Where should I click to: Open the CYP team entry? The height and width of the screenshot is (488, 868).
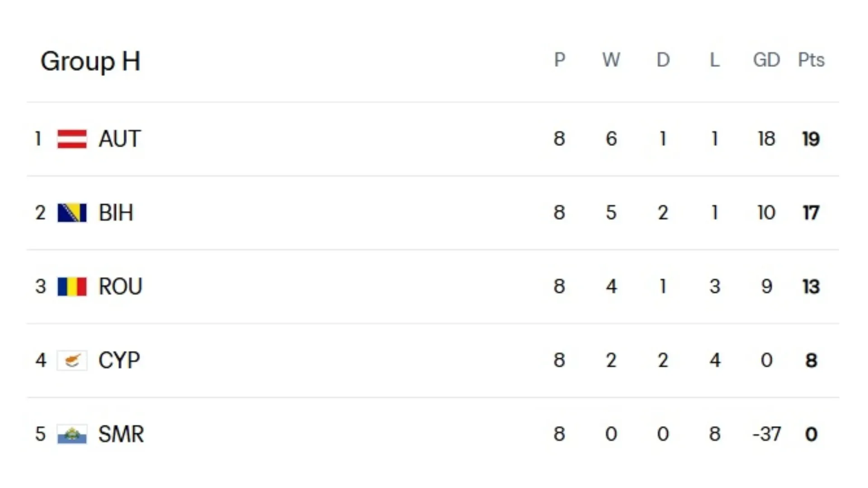pyautogui.click(x=119, y=361)
